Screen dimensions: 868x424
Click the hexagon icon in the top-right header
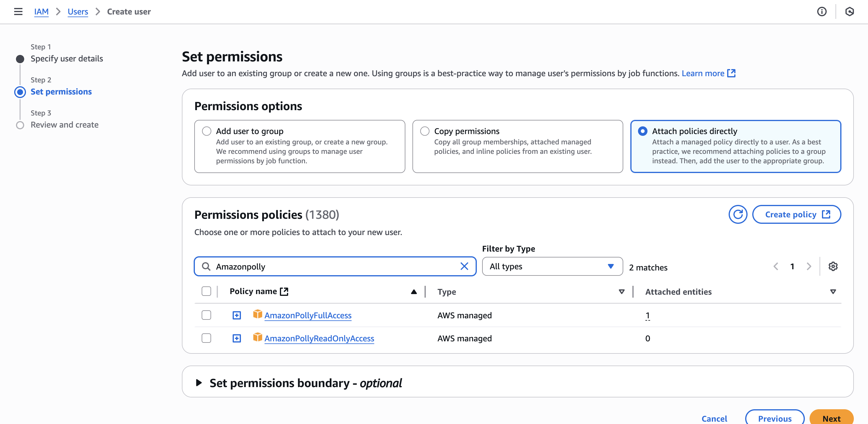click(849, 12)
